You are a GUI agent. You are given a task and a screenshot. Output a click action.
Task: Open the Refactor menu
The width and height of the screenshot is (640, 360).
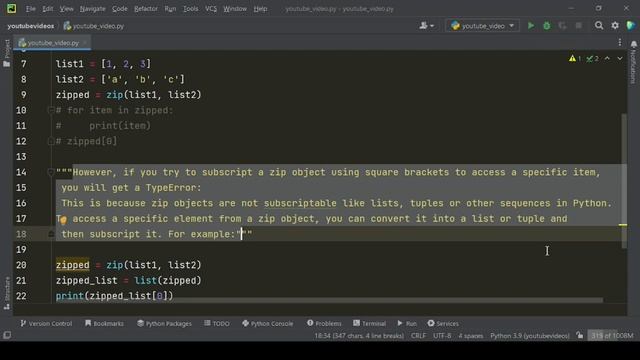[x=146, y=9]
